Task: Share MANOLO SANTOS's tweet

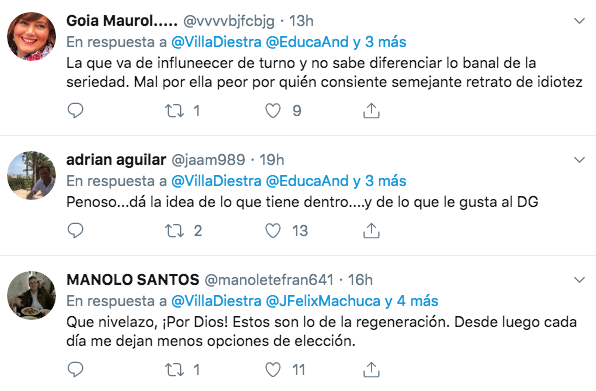Action: click(371, 370)
